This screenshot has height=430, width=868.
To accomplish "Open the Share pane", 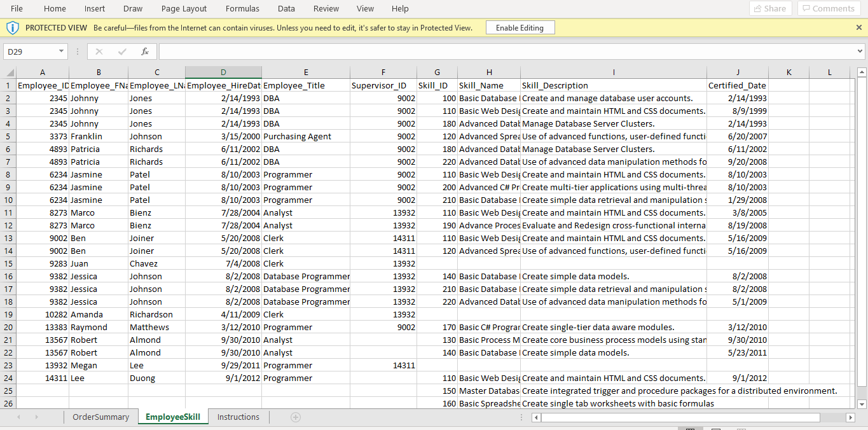I will coord(770,8).
